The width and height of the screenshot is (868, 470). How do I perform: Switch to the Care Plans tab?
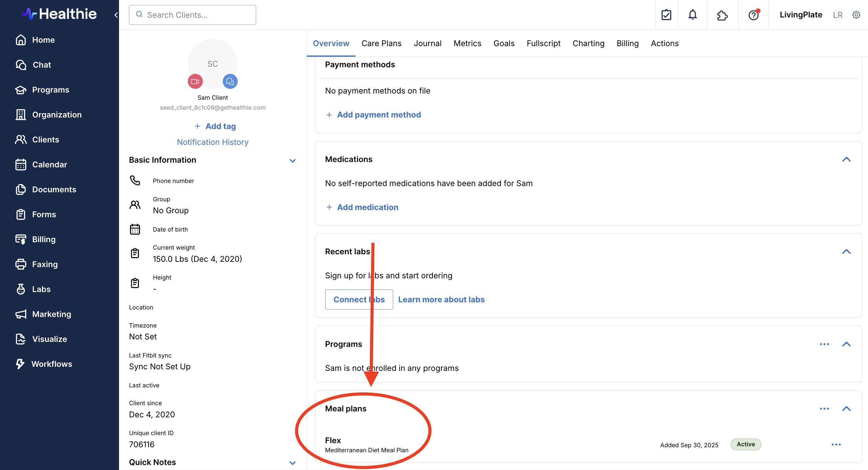[381, 43]
